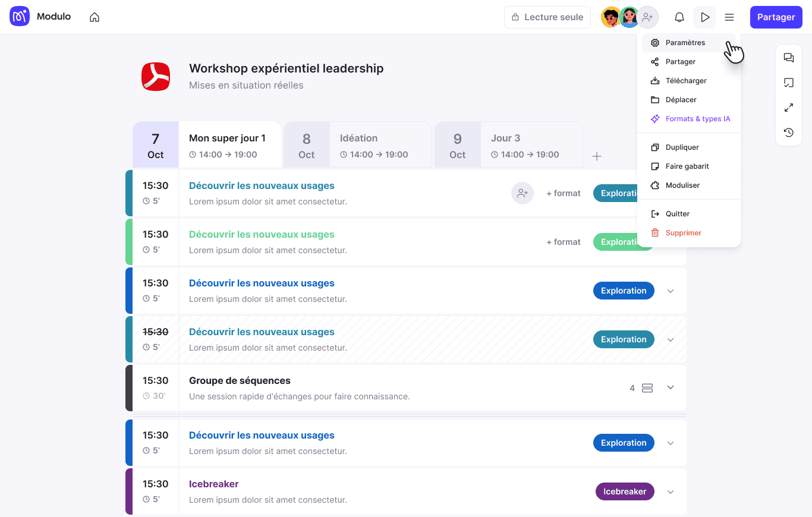Click + format on the first sequence
This screenshot has height=517, width=812.
pyautogui.click(x=563, y=193)
